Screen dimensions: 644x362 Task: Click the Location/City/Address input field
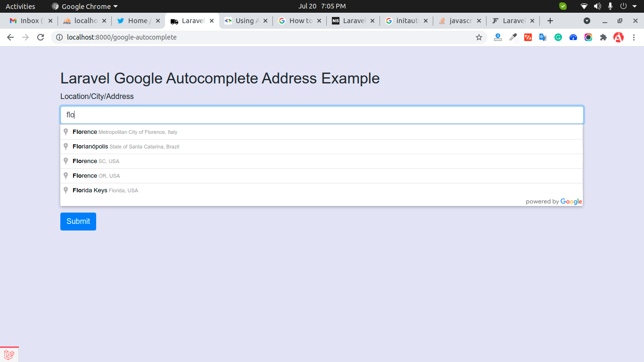click(322, 115)
